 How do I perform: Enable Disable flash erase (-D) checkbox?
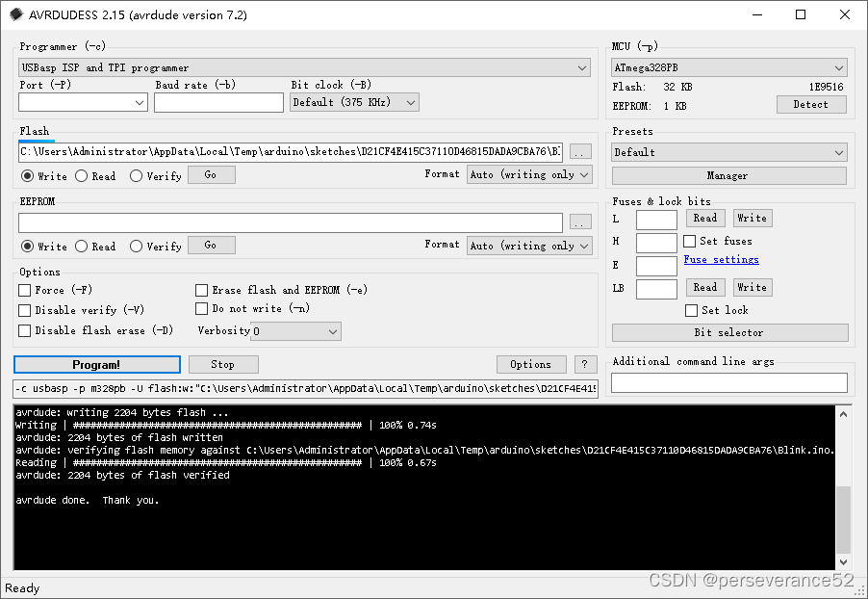tap(24, 331)
